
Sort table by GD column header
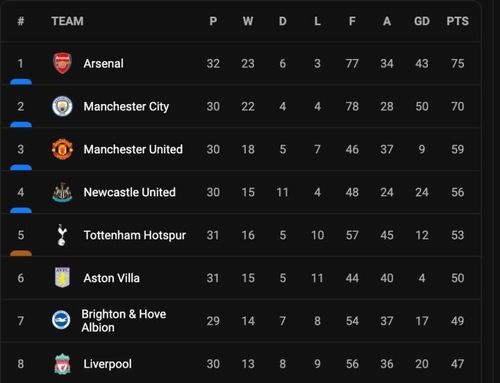422,21
